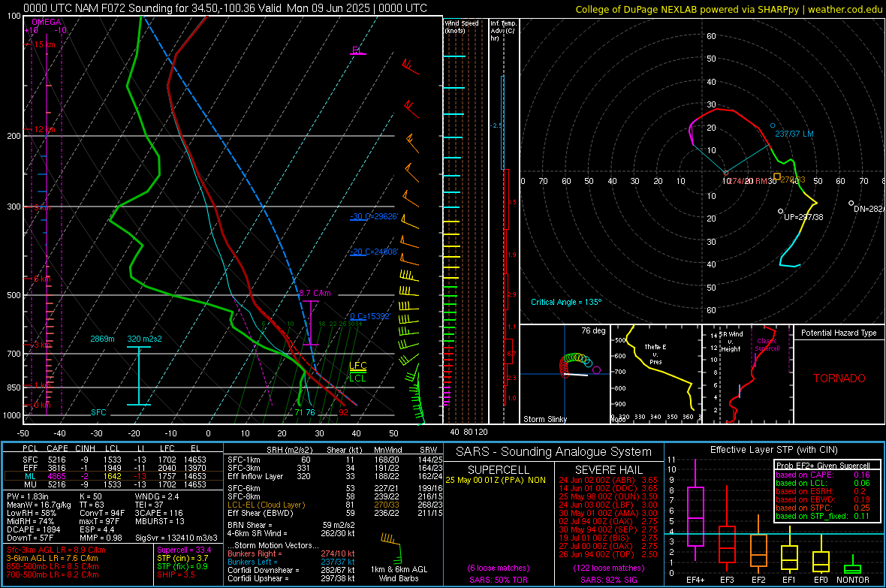Click the ConvT = 94F value
This screenshot has height=588, width=886.
102,514
